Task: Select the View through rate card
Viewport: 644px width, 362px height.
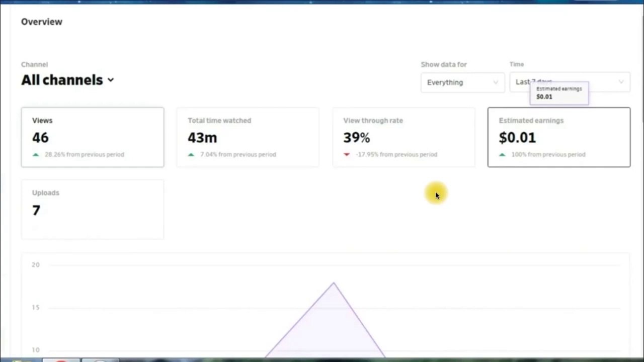Action: point(404,137)
